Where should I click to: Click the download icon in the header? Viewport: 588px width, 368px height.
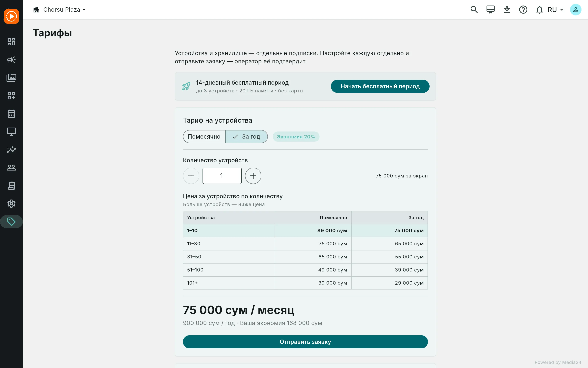(507, 10)
